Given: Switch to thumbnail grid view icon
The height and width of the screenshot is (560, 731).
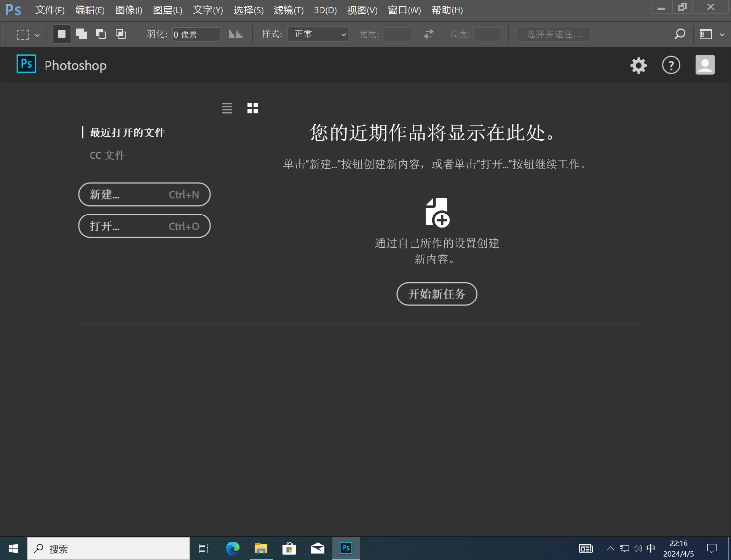Looking at the screenshot, I should tap(252, 108).
